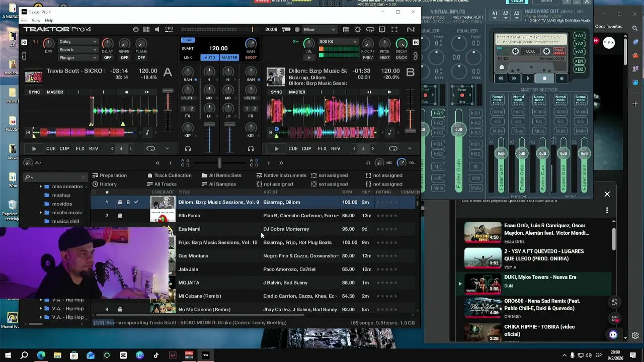This screenshot has height=362, width=644.
Task: Open the Reverb effect dropdown
Action: 77,50
